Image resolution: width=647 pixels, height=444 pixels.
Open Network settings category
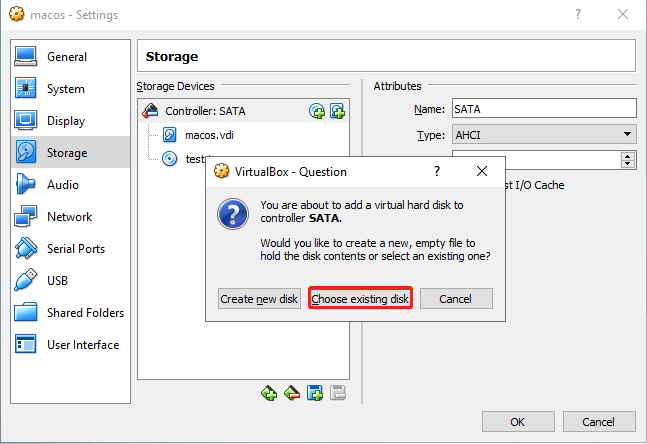click(71, 216)
